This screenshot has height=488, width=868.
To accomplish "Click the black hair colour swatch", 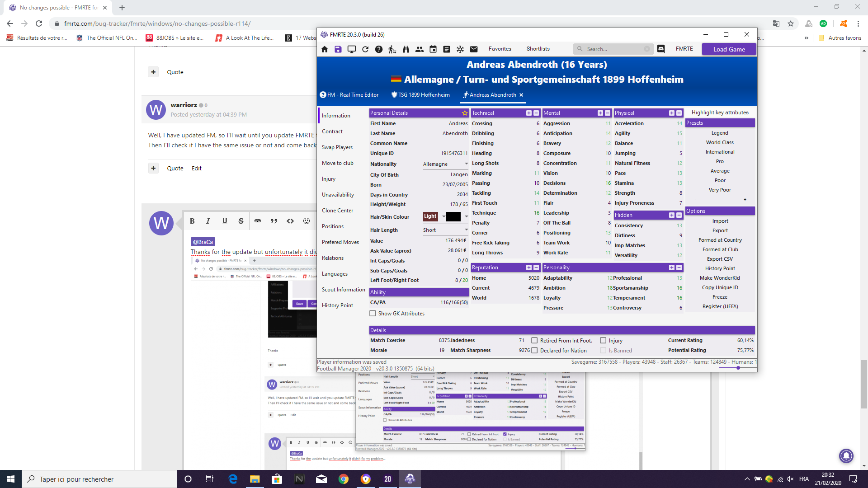I will tap(453, 216).
